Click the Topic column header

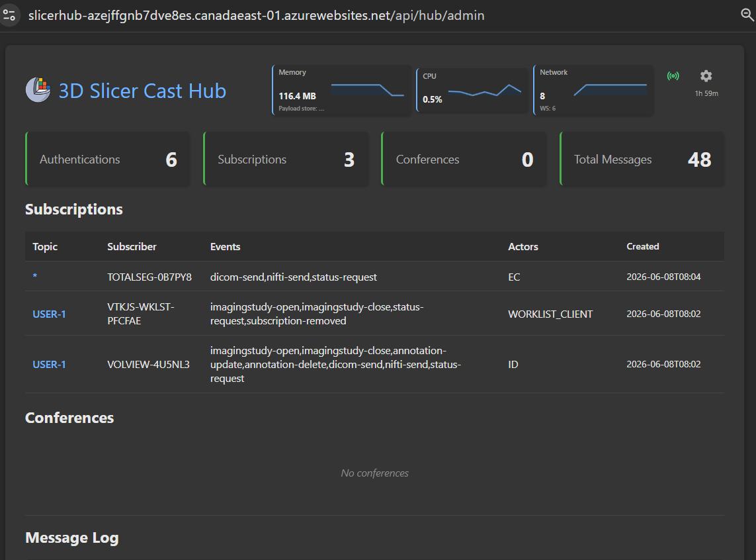click(45, 246)
